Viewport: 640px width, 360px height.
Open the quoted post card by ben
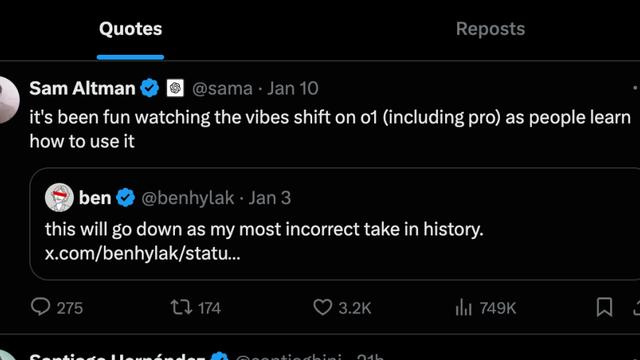(x=335, y=224)
